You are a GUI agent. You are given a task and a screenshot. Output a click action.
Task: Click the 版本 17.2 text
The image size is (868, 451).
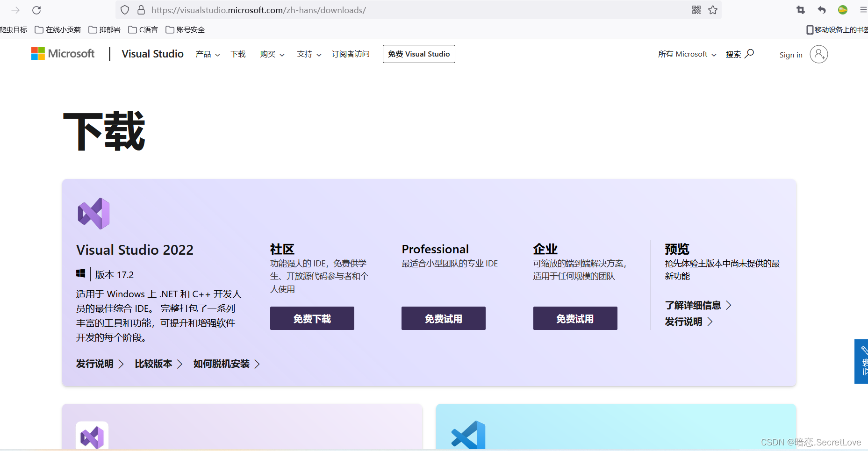pos(115,275)
